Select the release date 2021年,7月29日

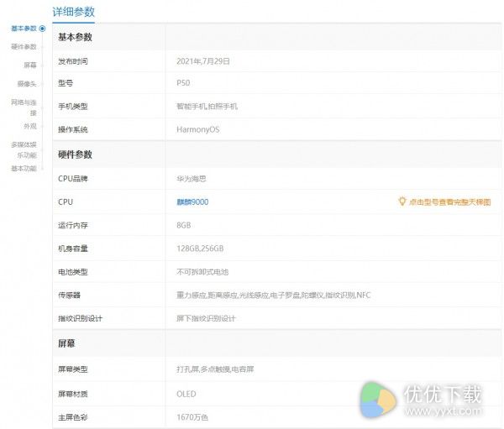203,61
